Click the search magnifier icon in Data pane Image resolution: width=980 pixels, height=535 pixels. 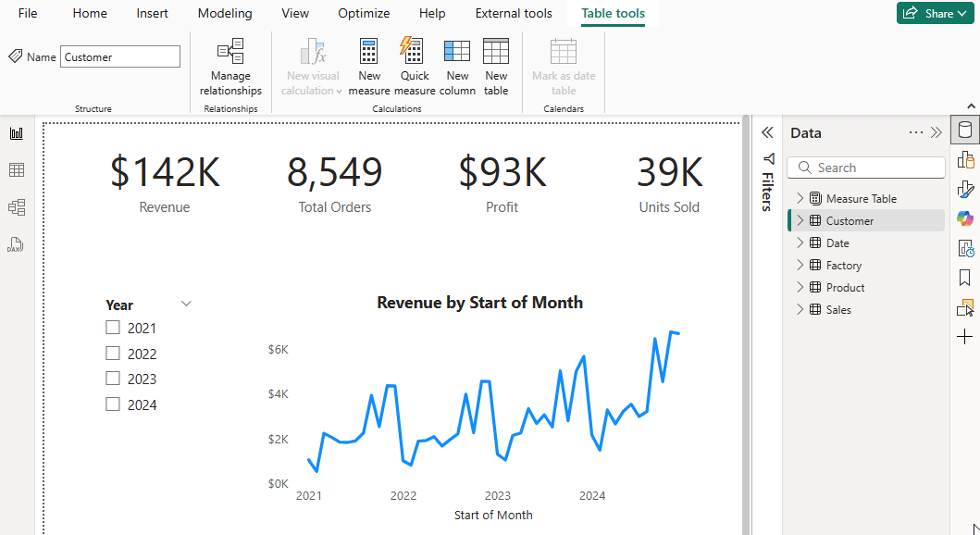pyautogui.click(x=805, y=168)
